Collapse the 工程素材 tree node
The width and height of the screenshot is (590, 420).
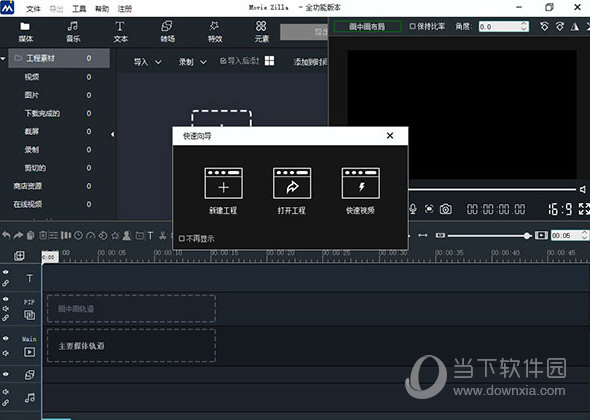click(x=3, y=58)
